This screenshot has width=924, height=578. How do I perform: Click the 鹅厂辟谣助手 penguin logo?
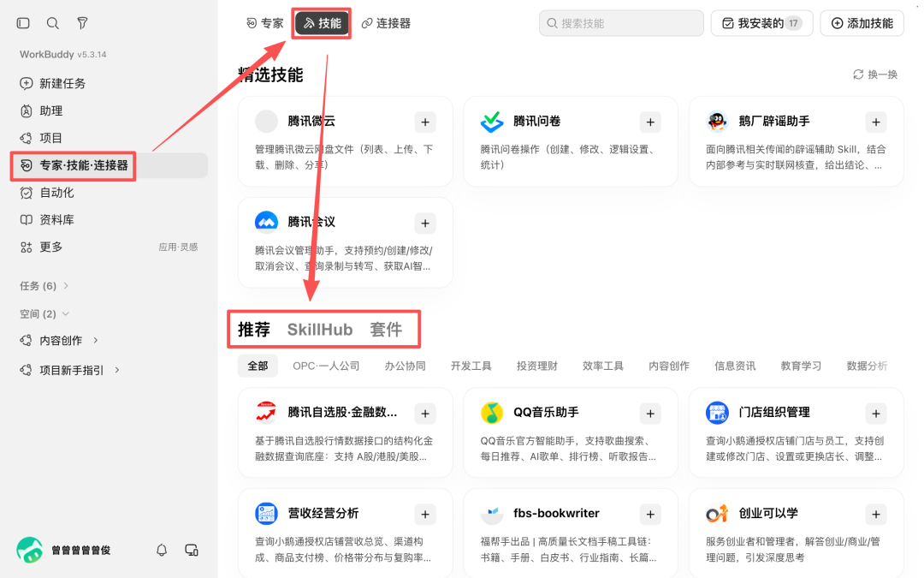coord(717,122)
